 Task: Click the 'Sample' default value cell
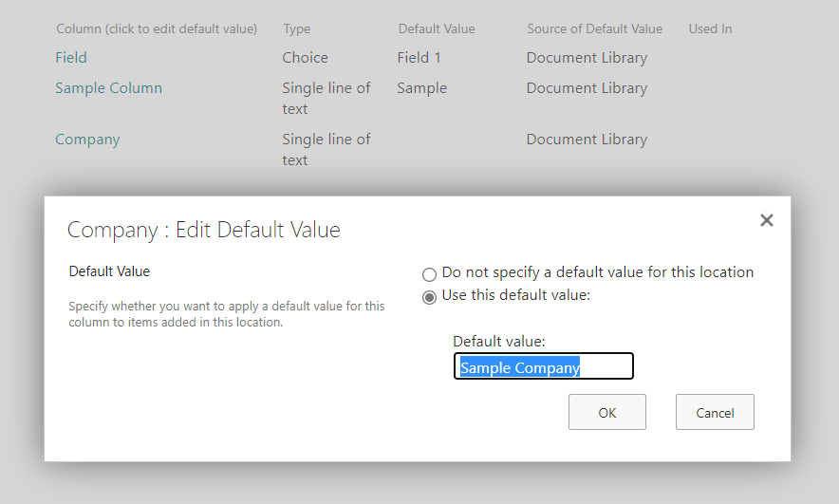point(421,88)
